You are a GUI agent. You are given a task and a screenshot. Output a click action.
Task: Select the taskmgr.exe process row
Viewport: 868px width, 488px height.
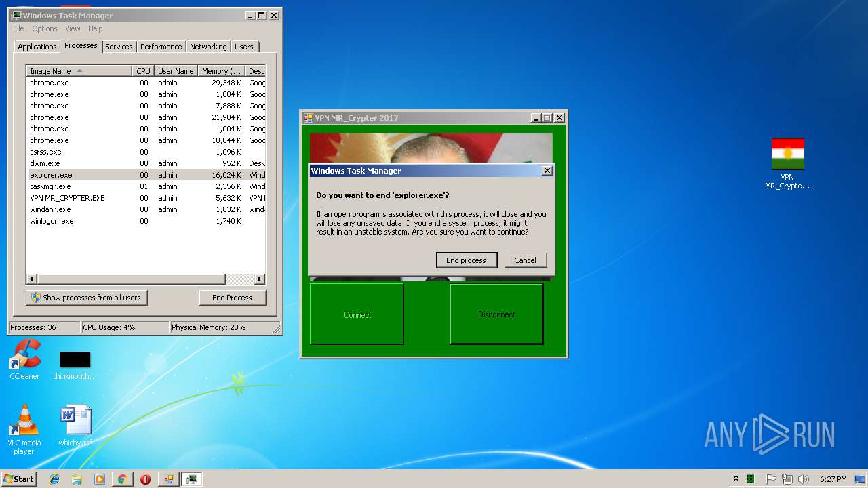[146, 186]
